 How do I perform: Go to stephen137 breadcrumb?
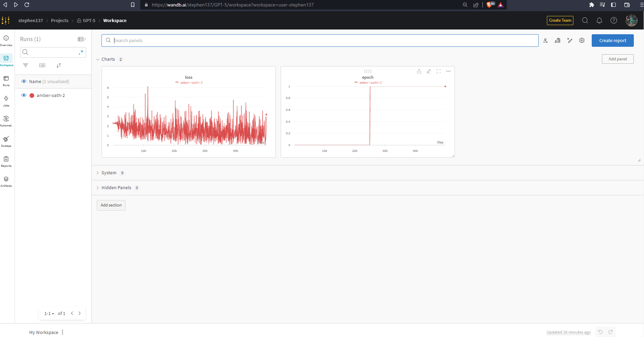pos(31,21)
